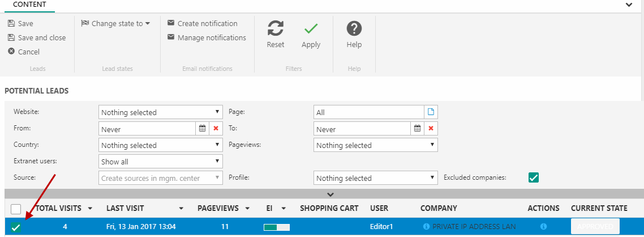Click Save and close
The height and width of the screenshot is (237, 644).
point(37,38)
